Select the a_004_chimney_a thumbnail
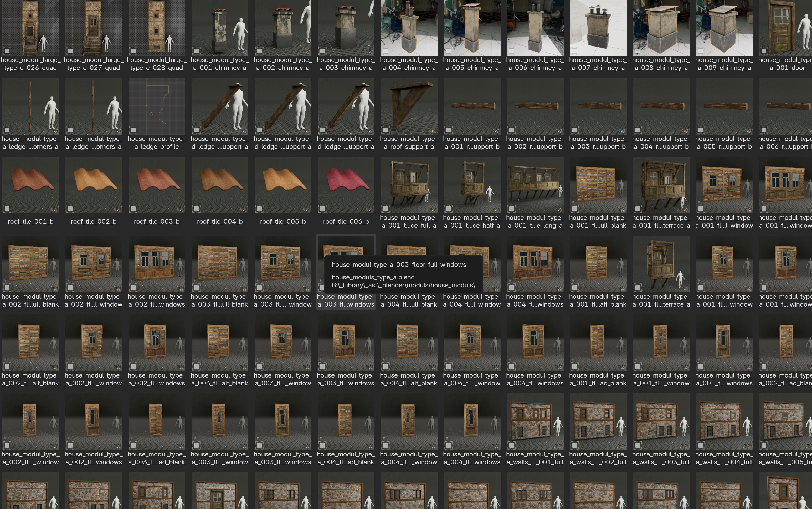 [409, 28]
